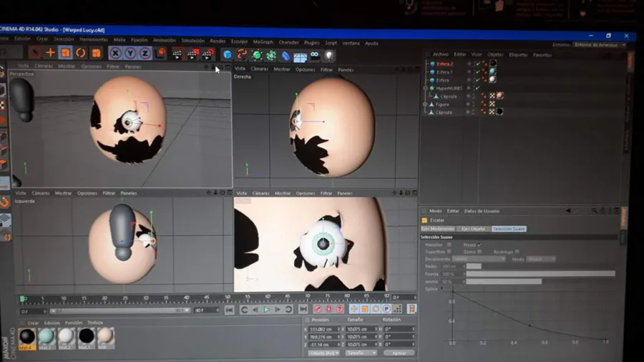The height and width of the screenshot is (362, 644).
Task: Render the active view clapperboard icon
Action: (x=177, y=54)
